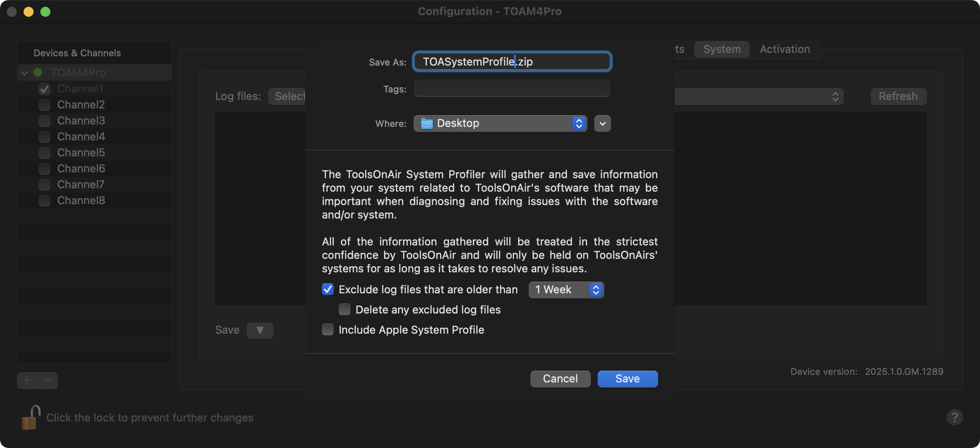
Task: Click the green status dot beside TOAM4Pro
Action: 38,72
